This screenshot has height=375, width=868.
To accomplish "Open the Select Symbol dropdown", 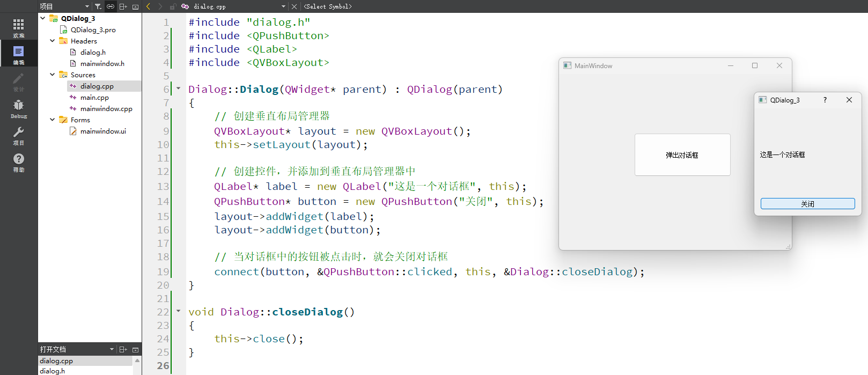I will [x=328, y=6].
